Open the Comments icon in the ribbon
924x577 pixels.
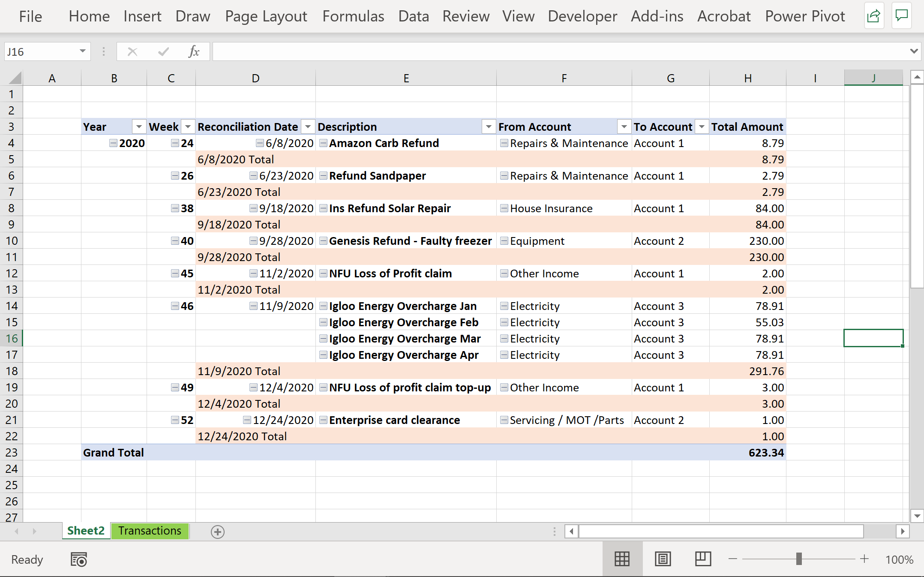tap(902, 16)
